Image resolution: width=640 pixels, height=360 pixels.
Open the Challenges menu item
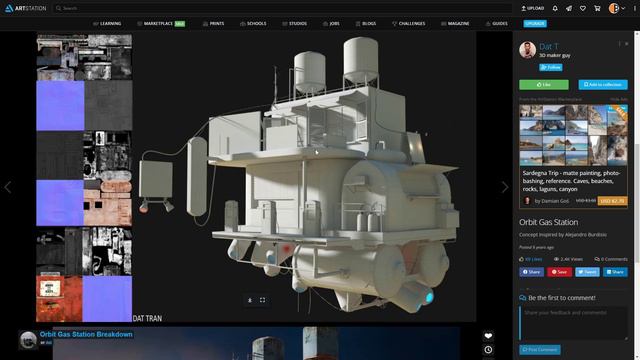pyautogui.click(x=409, y=24)
